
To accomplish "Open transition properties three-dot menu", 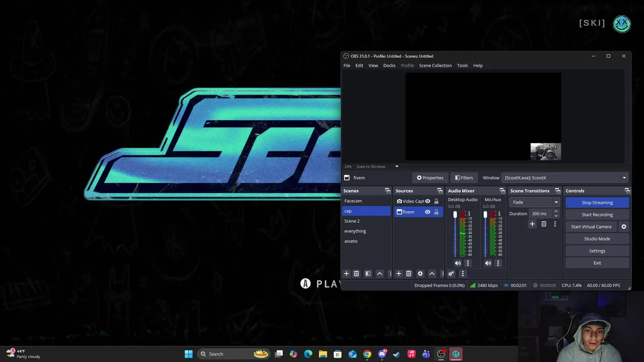I will pos(555,224).
